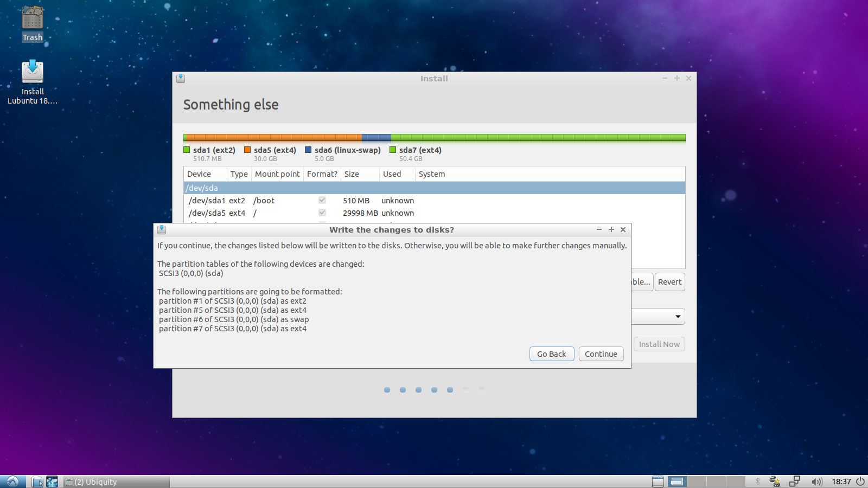Toggle the format checkbox for /dev/sda5

(x=322, y=213)
